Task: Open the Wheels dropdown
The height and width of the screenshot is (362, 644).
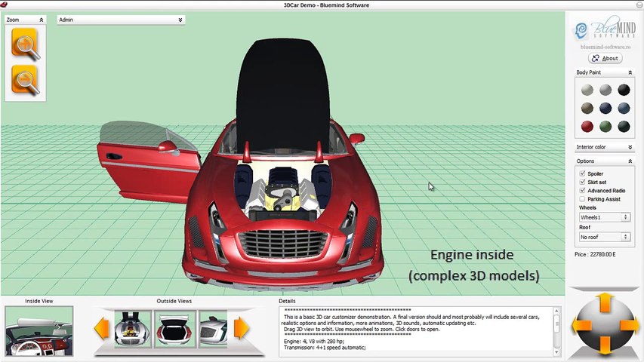Action: point(604,217)
